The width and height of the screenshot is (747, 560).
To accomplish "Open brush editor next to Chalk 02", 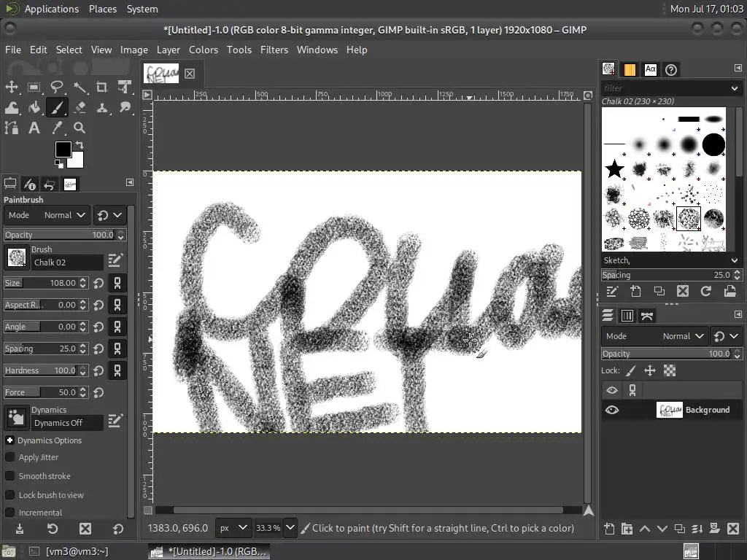I will click(115, 260).
